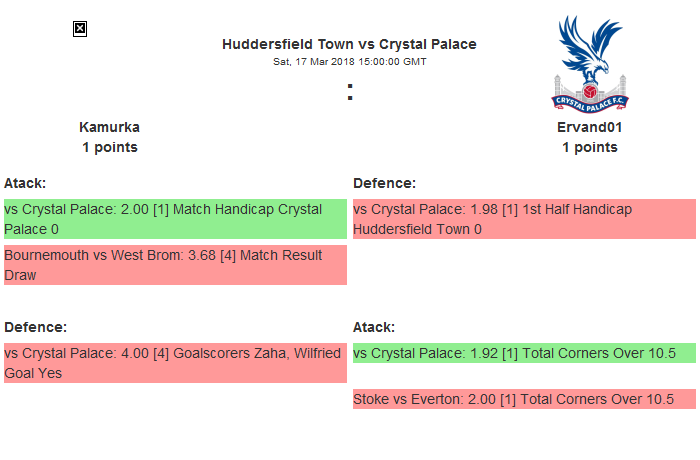Select the green Match Handicap Crystal Palace 0 bet
This screenshot has height=460, width=700.
pyautogui.click(x=175, y=219)
